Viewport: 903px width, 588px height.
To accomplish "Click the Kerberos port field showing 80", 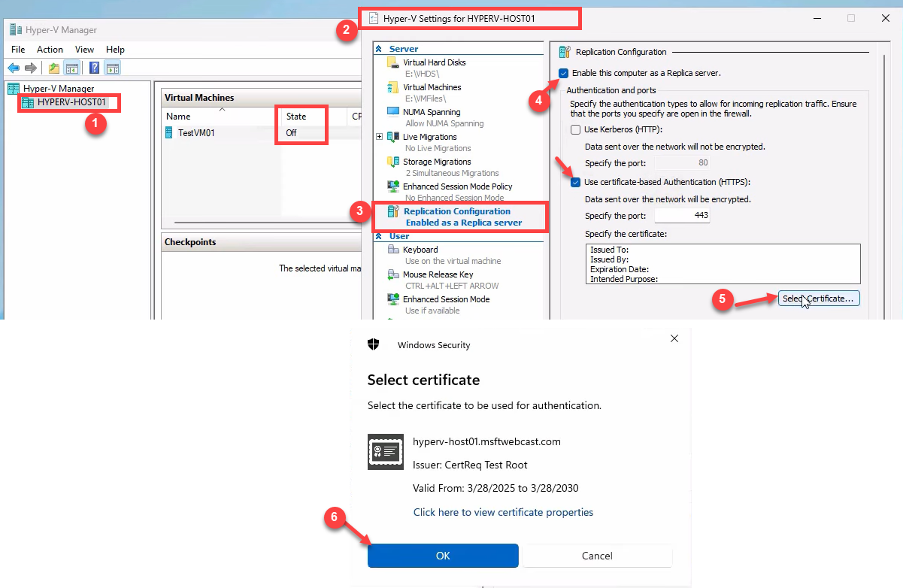I will 682,162.
